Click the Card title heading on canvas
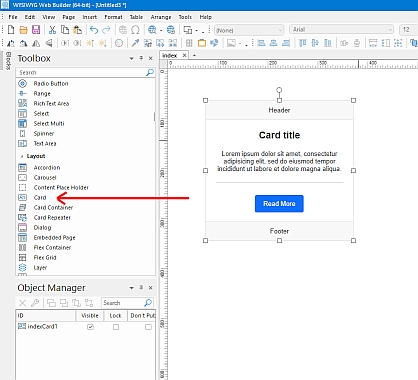418x380 pixels. (279, 135)
